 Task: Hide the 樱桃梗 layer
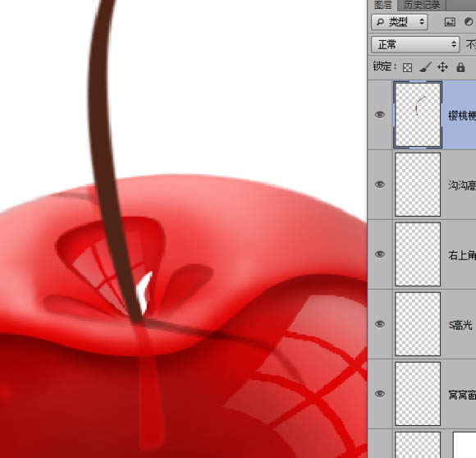[380, 114]
